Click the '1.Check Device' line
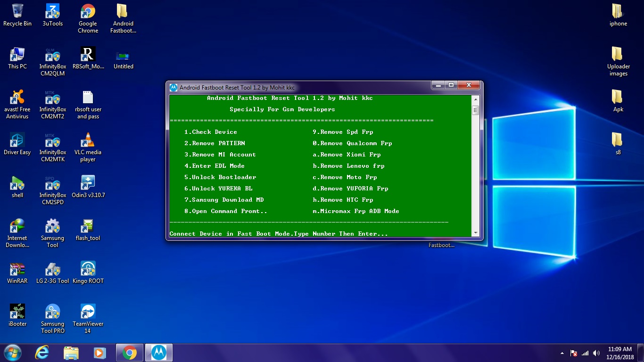The width and height of the screenshot is (644, 362). (x=211, y=132)
